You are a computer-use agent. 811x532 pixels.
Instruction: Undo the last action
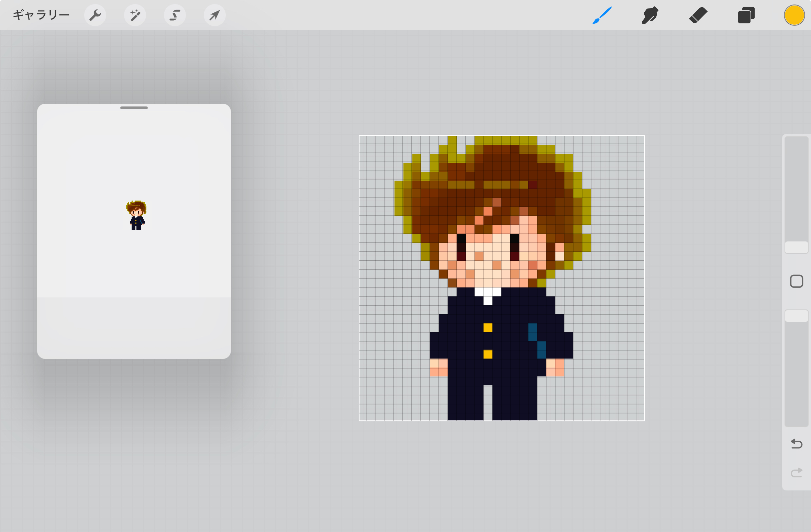tap(796, 444)
